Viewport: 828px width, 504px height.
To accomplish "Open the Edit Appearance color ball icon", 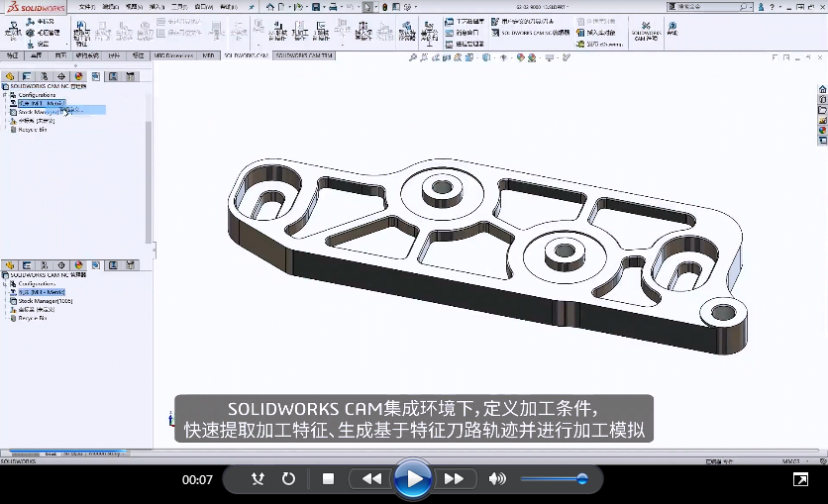I will (x=521, y=57).
